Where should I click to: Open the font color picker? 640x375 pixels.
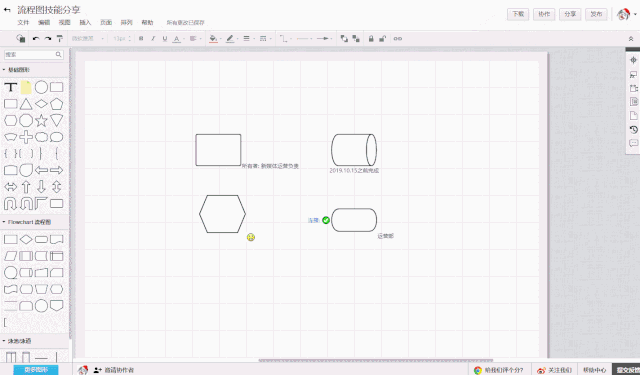click(x=178, y=39)
